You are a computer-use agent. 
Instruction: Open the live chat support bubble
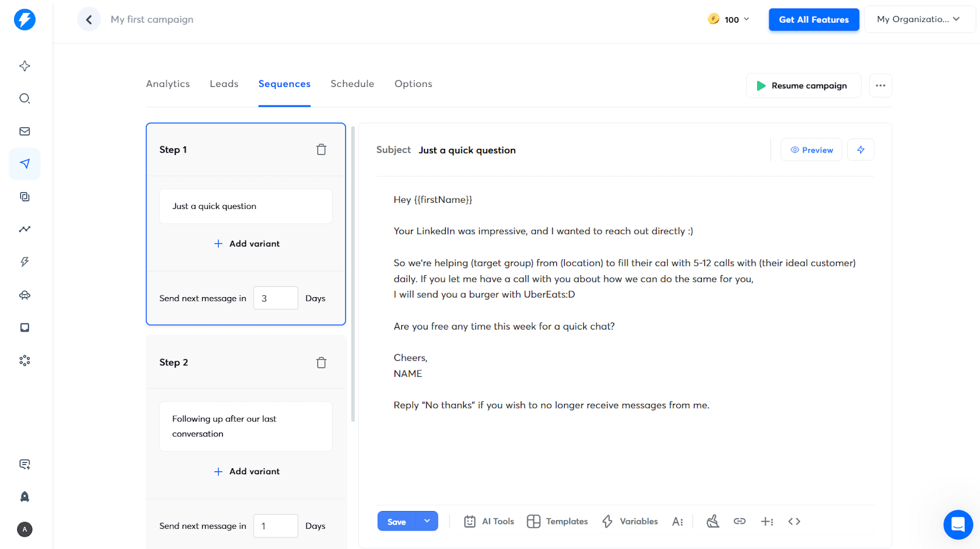[958, 524]
